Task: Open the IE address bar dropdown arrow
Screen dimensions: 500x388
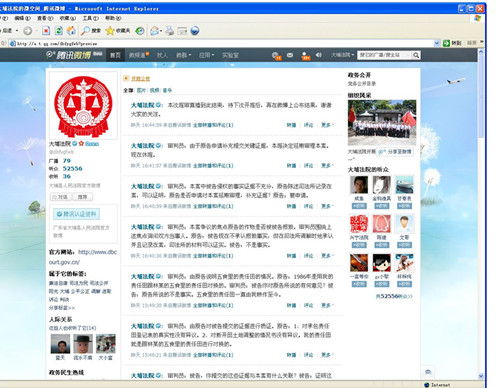Action: tap(437, 43)
